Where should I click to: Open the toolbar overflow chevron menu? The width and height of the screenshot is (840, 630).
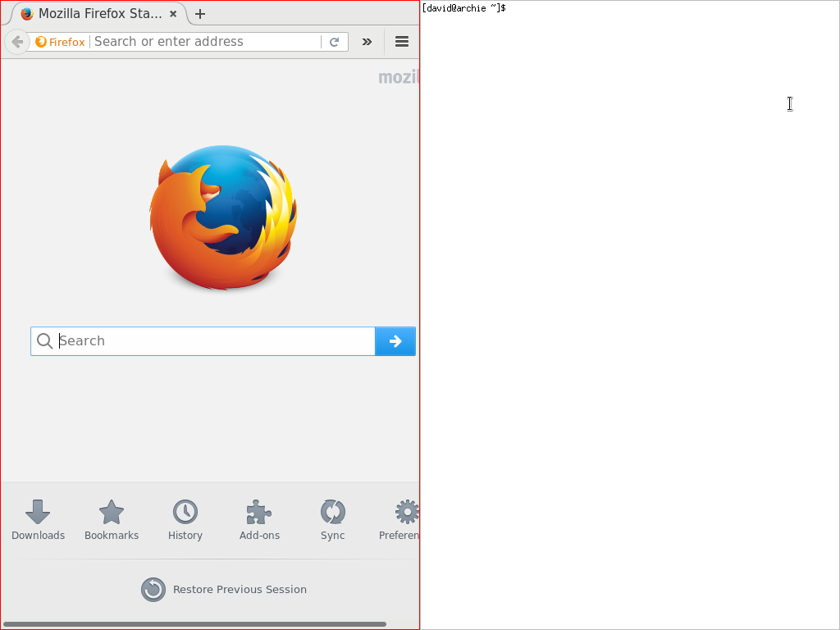(x=367, y=42)
